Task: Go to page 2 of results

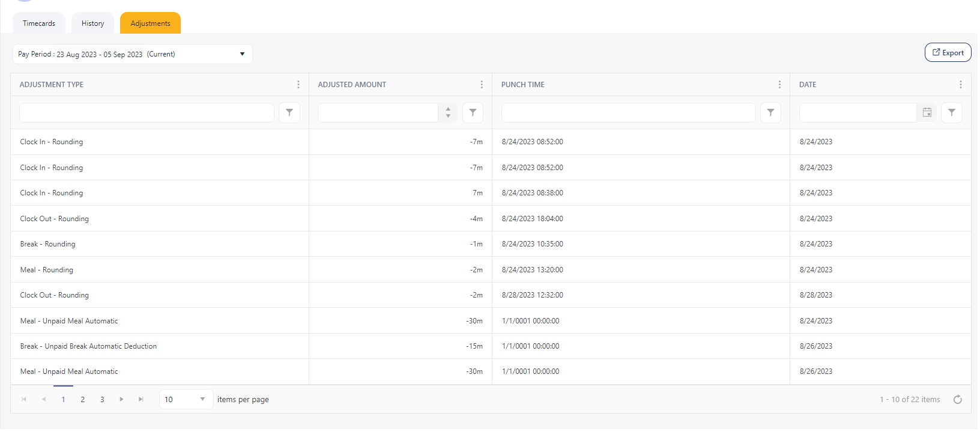Action: tap(83, 400)
